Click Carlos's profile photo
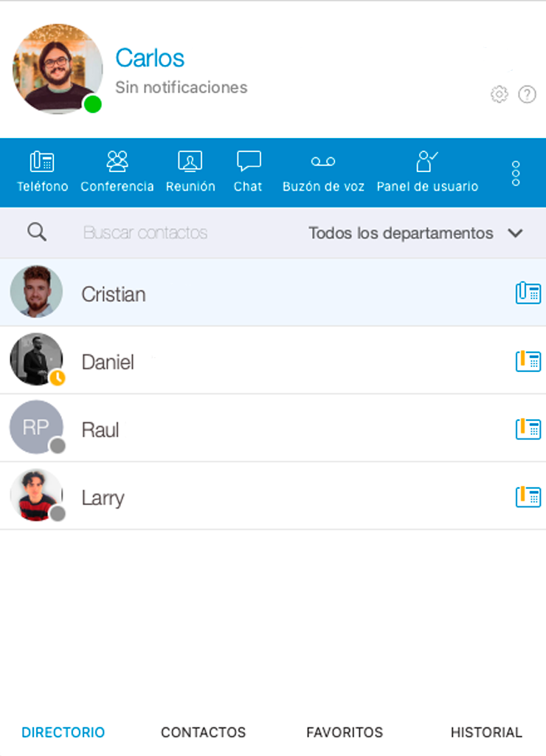This screenshot has width=546, height=756. coord(58,69)
